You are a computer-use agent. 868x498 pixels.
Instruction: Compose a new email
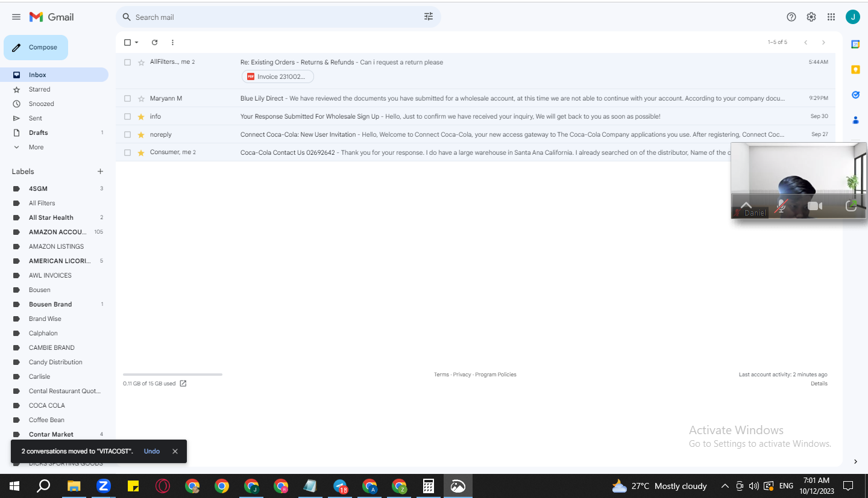(x=36, y=48)
